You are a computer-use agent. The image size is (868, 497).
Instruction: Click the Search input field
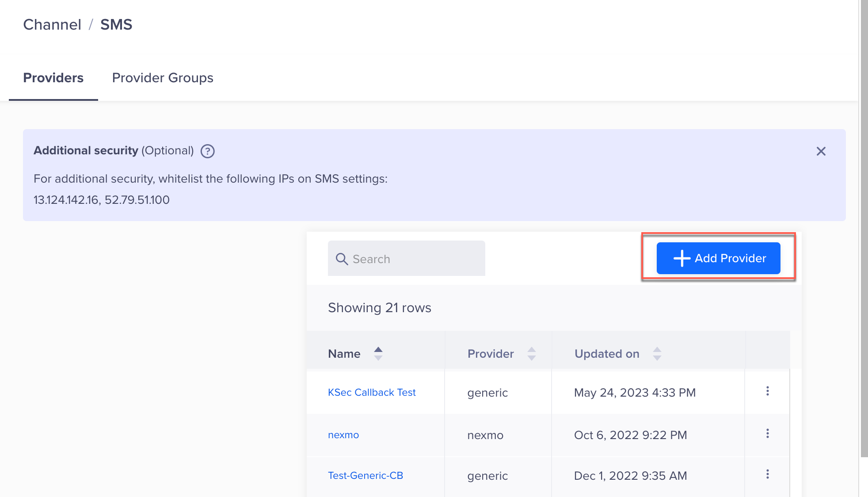[406, 258]
